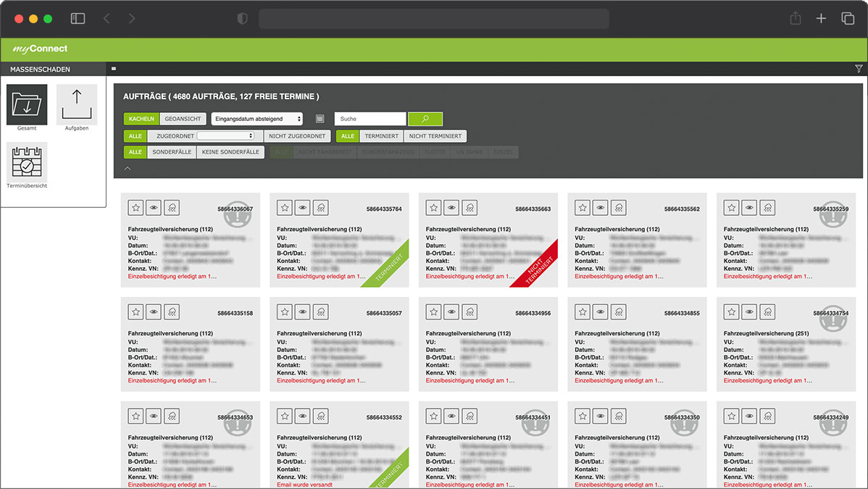Star order 58664336067 as favorite
Image resolution: width=868 pixels, height=489 pixels.
135,208
